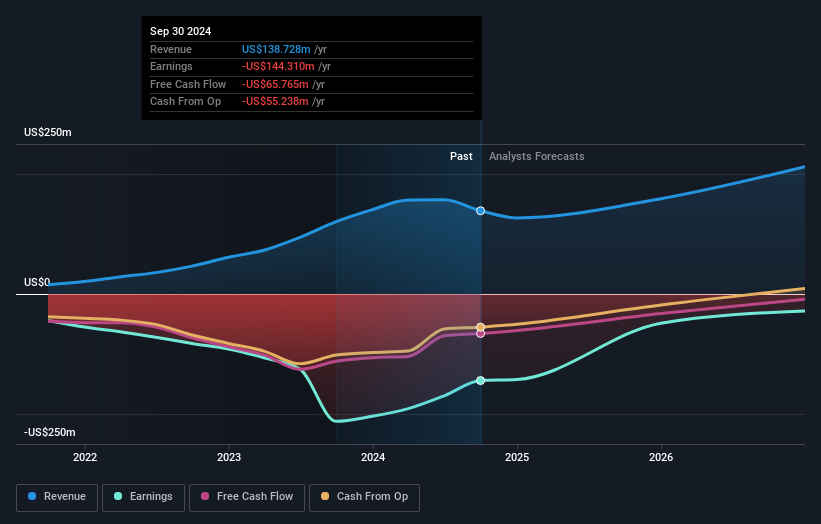821x524 pixels.
Task: Toggle the Revenue series legend button
Action: [x=57, y=497]
